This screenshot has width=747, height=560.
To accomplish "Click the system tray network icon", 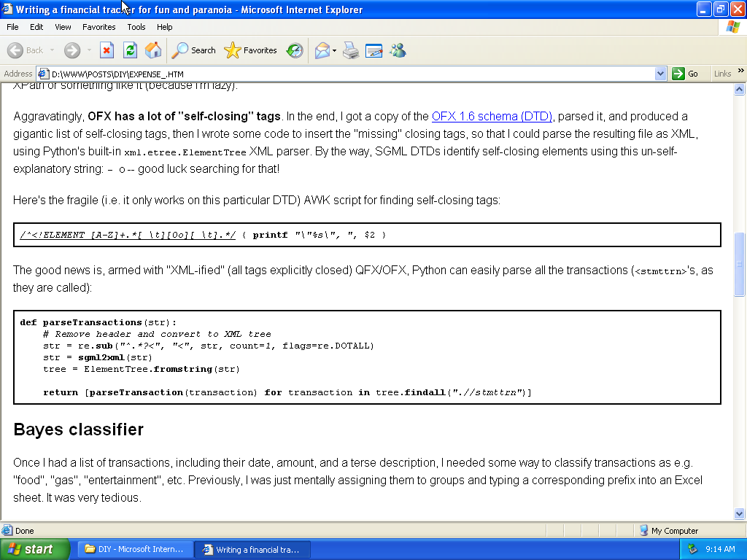I will pyautogui.click(x=692, y=549).
